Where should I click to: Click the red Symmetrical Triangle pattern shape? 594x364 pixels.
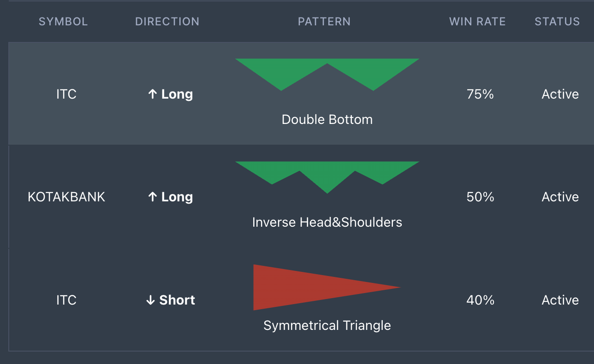(x=327, y=288)
